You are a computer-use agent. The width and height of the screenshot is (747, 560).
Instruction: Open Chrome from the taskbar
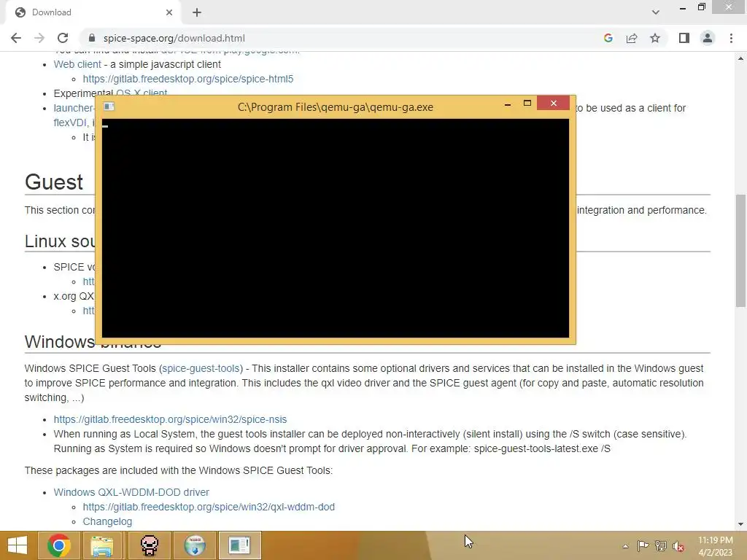tap(59, 545)
